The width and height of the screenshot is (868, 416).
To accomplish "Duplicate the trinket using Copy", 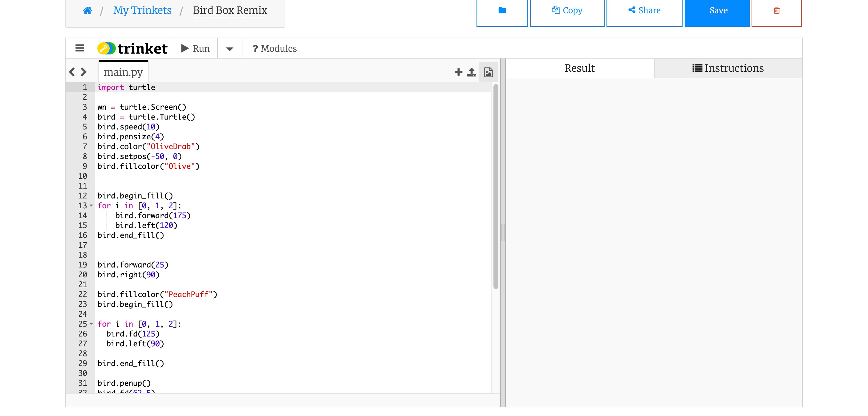I will pos(567,10).
